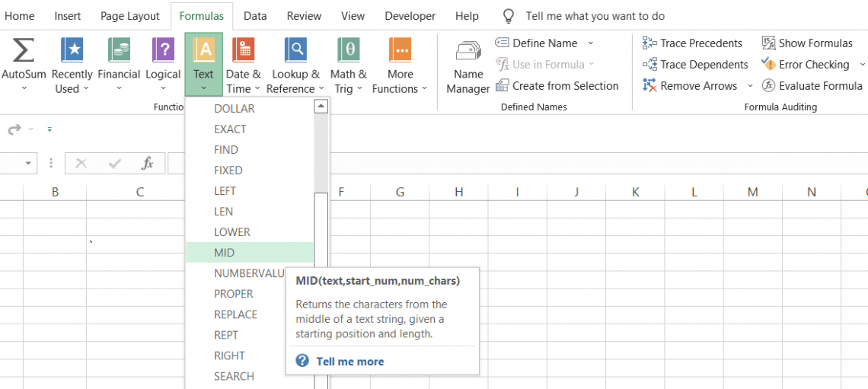The width and height of the screenshot is (868, 389).
Task: Select MID from the Text function list
Action: [225, 253]
